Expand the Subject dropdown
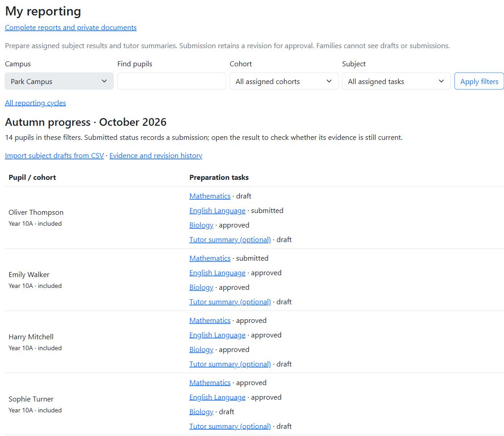Image resolution: width=504 pixels, height=436 pixels. pyautogui.click(x=396, y=81)
